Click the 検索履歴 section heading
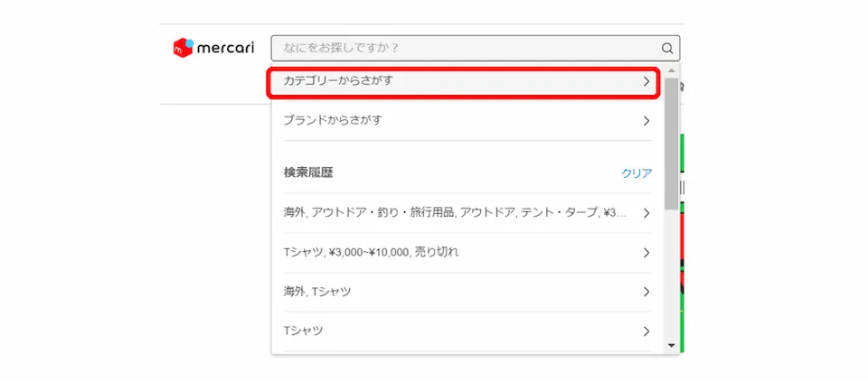This screenshot has width=868, height=382. coord(307,173)
